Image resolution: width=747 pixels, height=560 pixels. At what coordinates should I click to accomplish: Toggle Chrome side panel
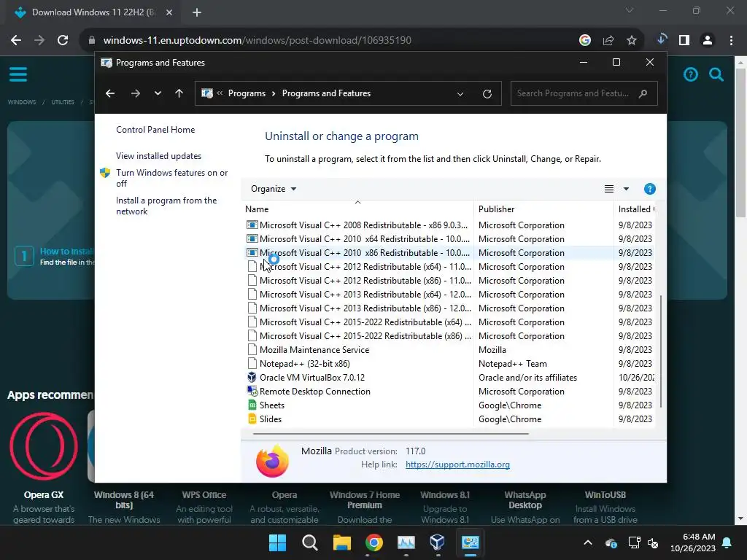tap(684, 41)
